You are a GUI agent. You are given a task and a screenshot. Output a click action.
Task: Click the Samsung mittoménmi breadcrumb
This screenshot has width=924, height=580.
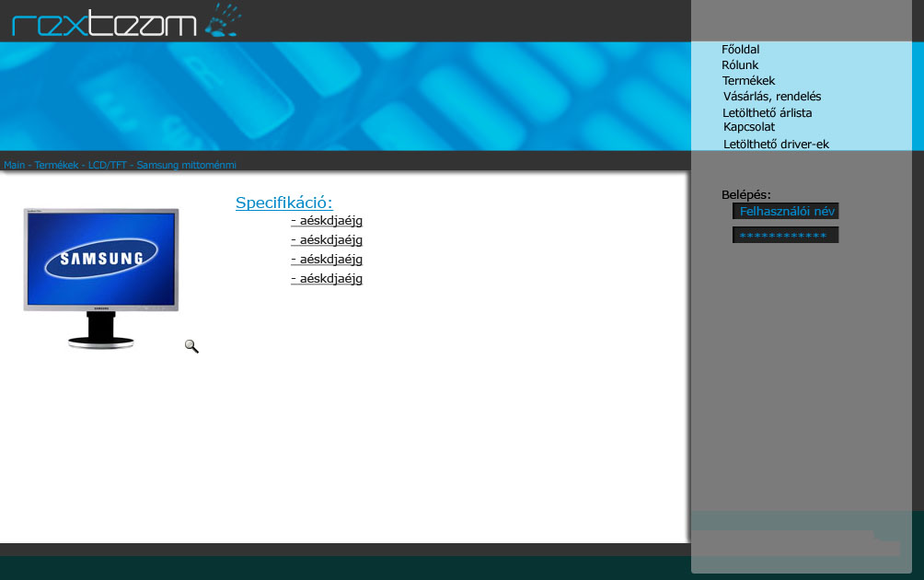tap(186, 165)
